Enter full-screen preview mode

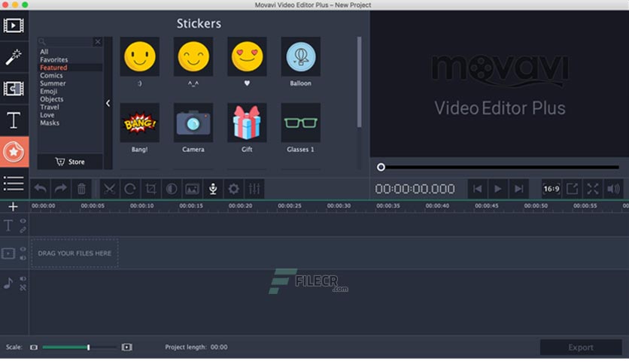[x=593, y=189]
